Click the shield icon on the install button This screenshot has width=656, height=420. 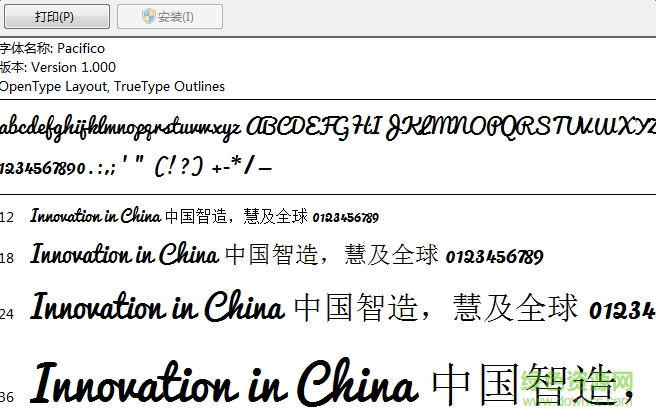click(x=149, y=16)
